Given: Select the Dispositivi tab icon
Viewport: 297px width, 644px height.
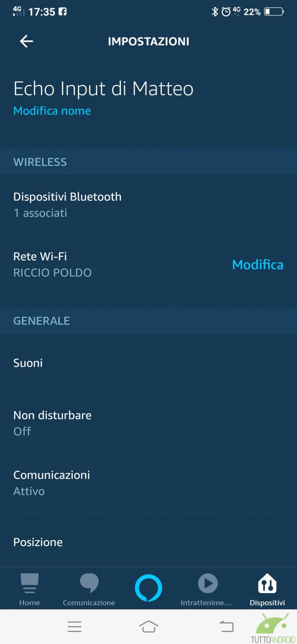Looking at the screenshot, I should [x=267, y=584].
